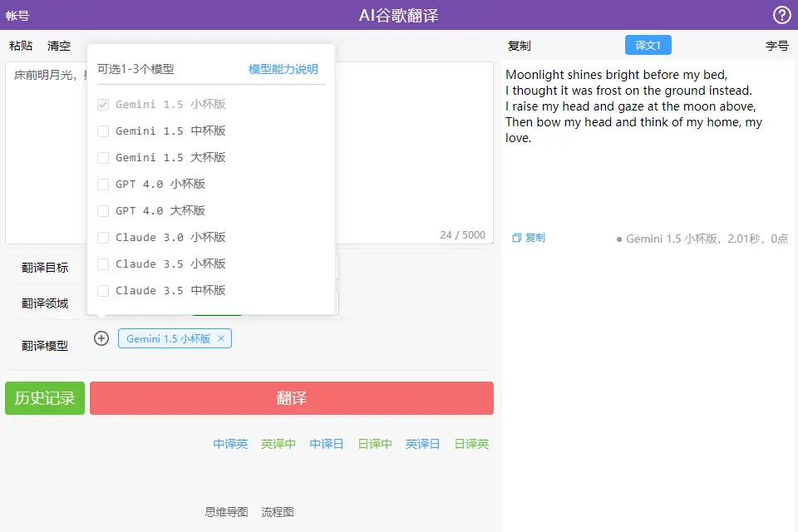Click 清空 to clear the input text
The height and width of the screenshot is (532, 798).
click(x=58, y=47)
